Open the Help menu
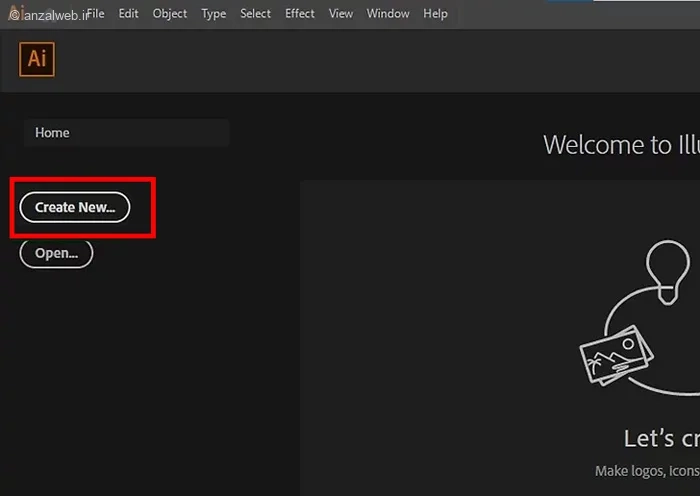The image size is (700, 496). 435,14
